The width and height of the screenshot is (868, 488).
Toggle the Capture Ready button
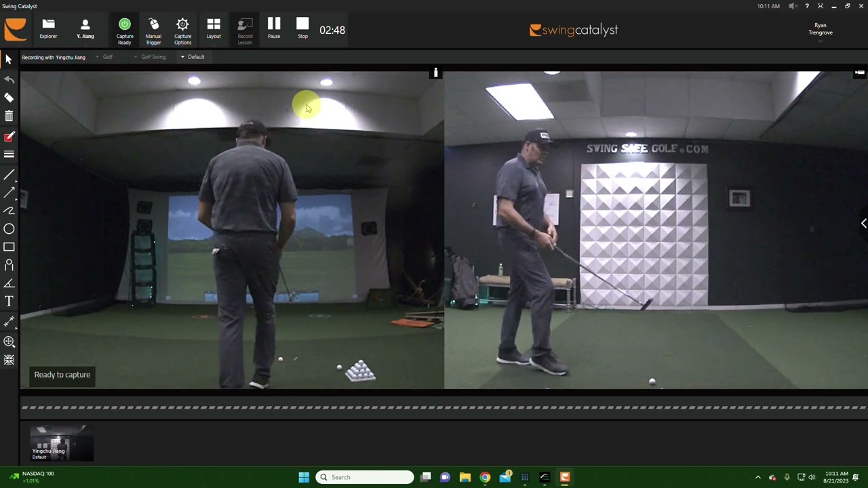tap(125, 30)
